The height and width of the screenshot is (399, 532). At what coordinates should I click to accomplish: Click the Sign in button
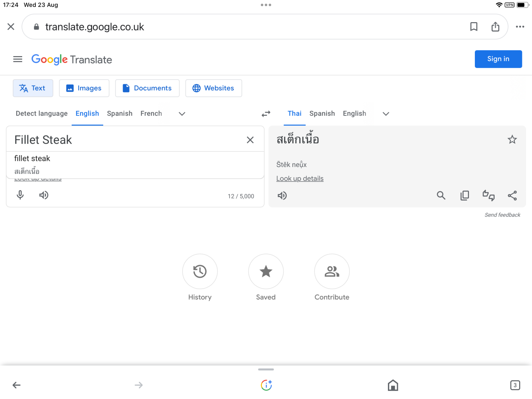click(498, 59)
